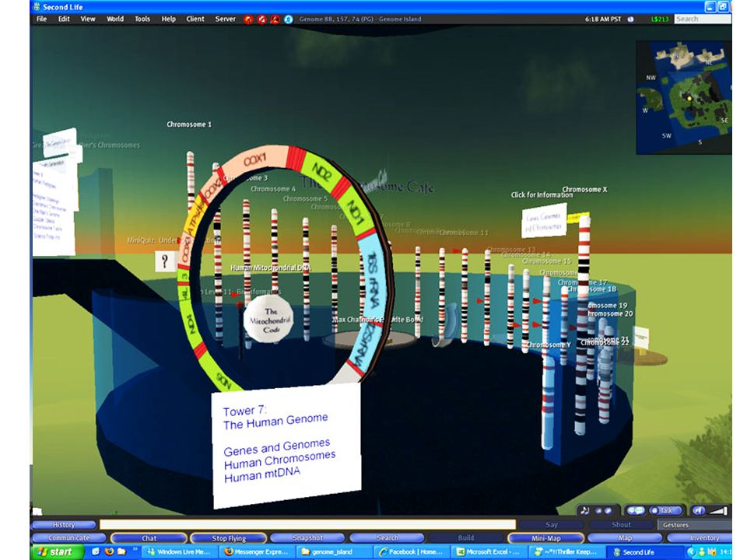The height and width of the screenshot is (560, 747).
Task: Open the Tools menu
Action: (142, 19)
